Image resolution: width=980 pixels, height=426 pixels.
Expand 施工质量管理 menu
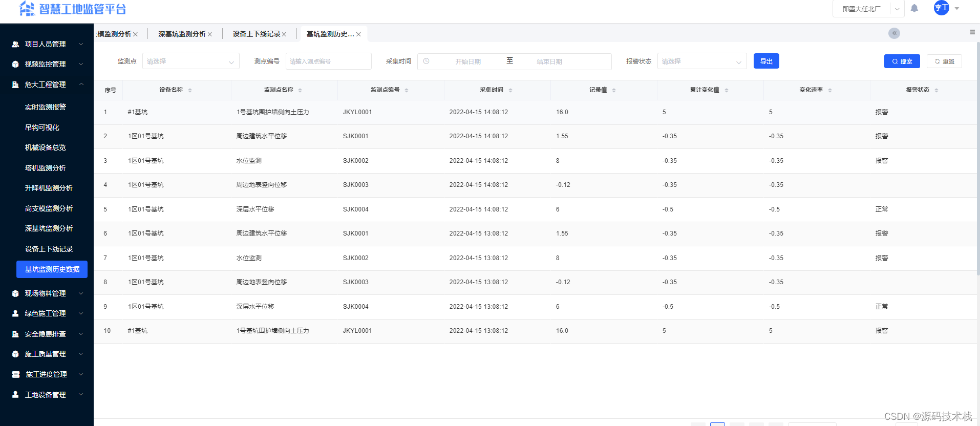click(x=81, y=354)
